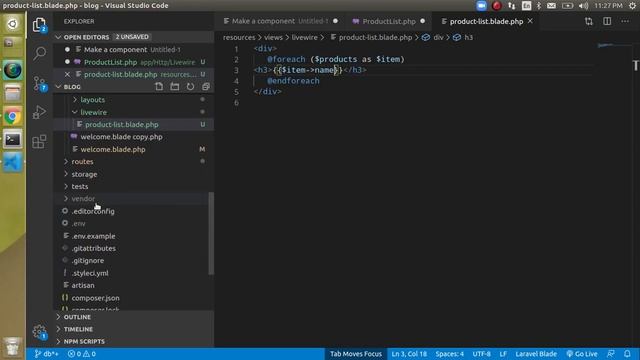This screenshot has width=640, height=360.
Task: Collapse all folders in BLOG explorer
Action: (x=206, y=87)
